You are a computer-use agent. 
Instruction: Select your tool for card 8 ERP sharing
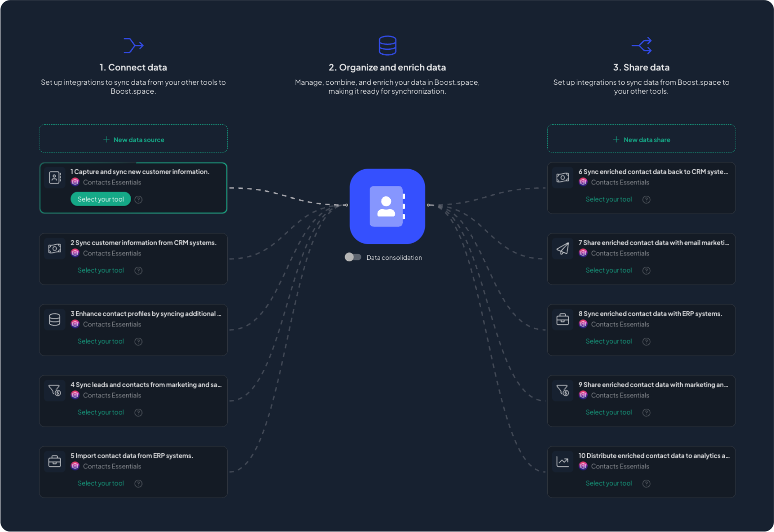(608, 342)
